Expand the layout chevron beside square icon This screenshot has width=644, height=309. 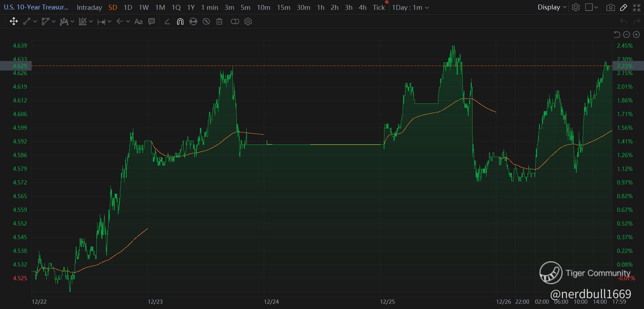point(596,7)
